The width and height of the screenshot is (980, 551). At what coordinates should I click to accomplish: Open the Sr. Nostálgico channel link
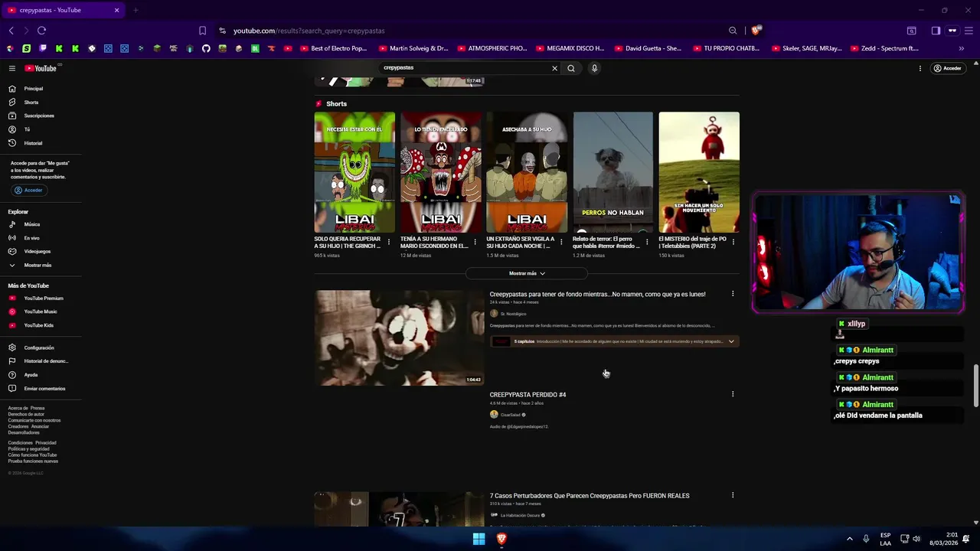tap(513, 314)
